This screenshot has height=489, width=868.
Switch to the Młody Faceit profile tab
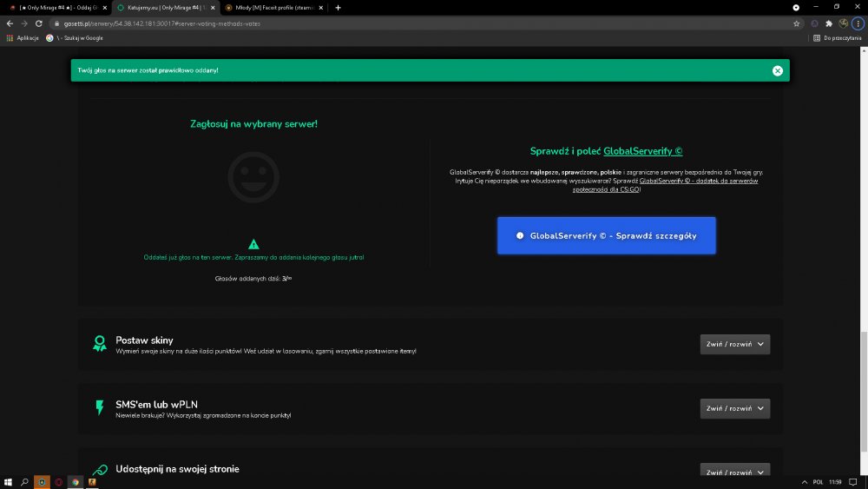pyautogui.click(x=273, y=8)
